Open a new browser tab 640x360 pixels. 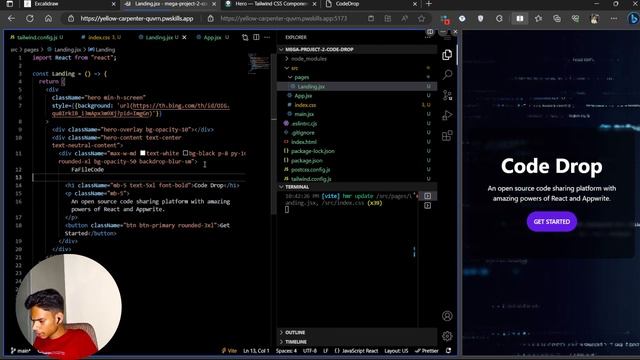tap(429, 4)
